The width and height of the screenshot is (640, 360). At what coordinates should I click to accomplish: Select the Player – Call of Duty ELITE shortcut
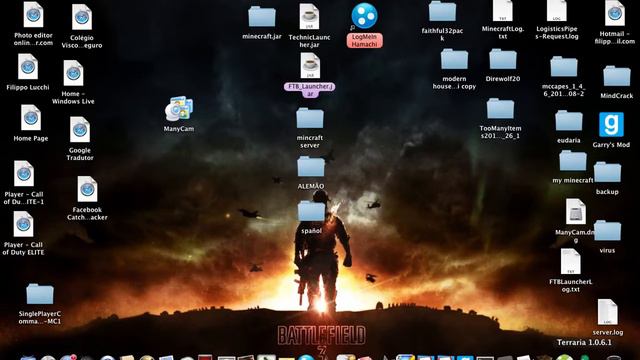click(x=23, y=224)
